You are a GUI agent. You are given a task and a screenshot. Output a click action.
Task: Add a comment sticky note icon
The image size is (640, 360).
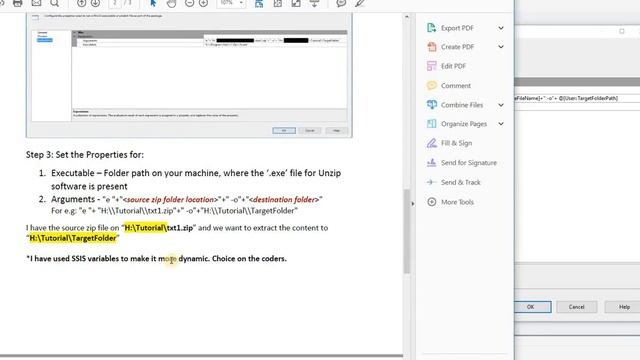[x=341, y=4]
